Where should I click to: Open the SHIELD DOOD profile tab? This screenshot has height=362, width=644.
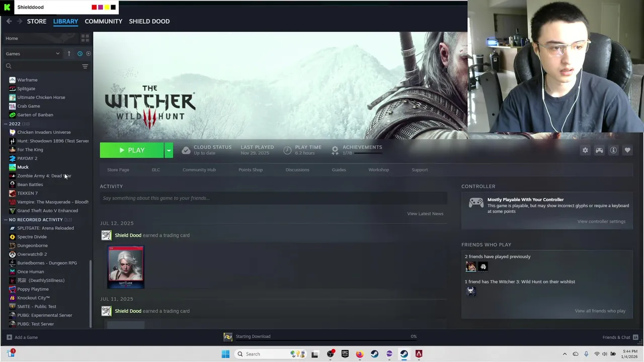[x=149, y=21]
